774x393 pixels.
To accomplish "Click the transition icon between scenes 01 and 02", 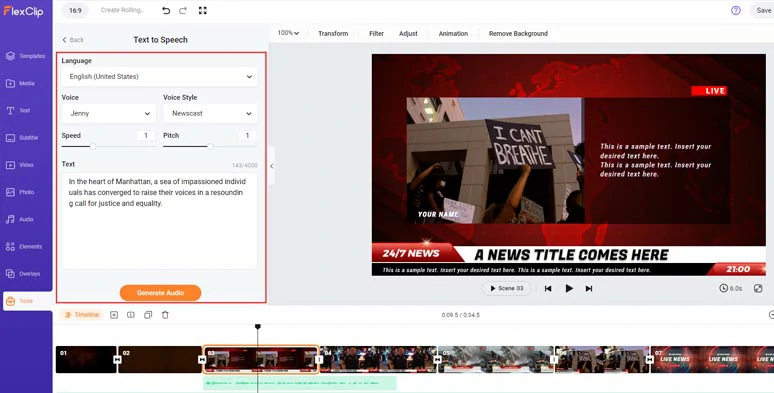I will pyautogui.click(x=117, y=359).
